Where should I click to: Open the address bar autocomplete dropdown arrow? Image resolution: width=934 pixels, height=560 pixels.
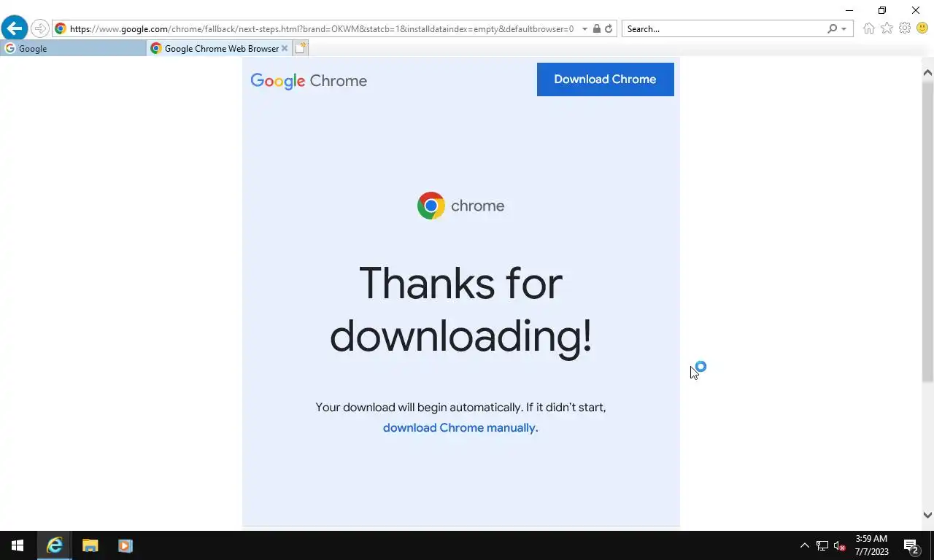tap(584, 29)
